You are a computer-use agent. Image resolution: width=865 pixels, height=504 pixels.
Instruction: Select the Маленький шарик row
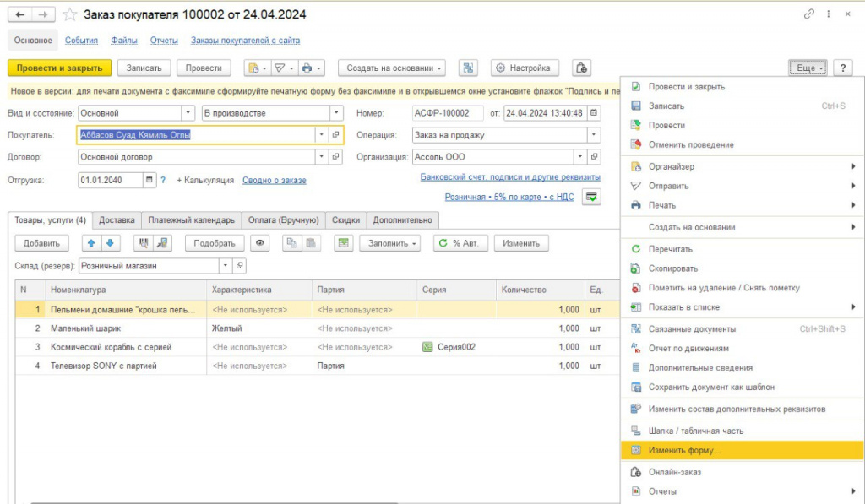[x=318, y=328]
